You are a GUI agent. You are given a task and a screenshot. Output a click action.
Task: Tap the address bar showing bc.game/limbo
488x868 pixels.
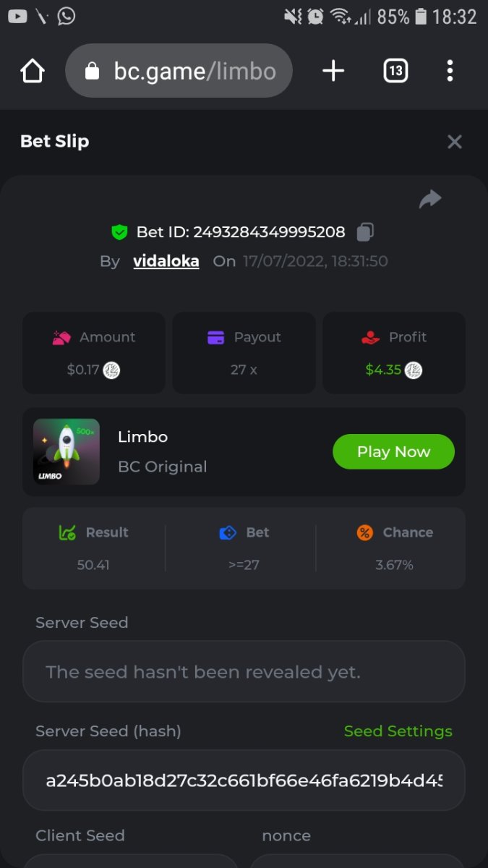(179, 71)
